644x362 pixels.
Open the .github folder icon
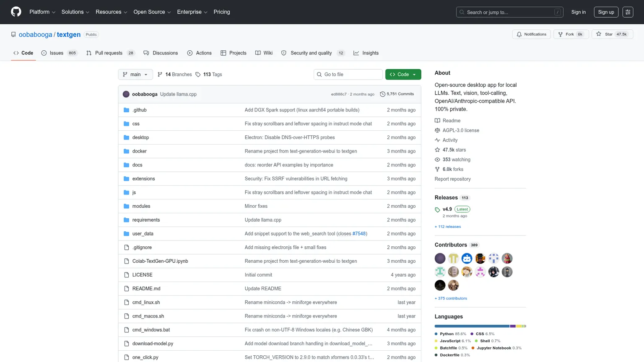point(127,110)
